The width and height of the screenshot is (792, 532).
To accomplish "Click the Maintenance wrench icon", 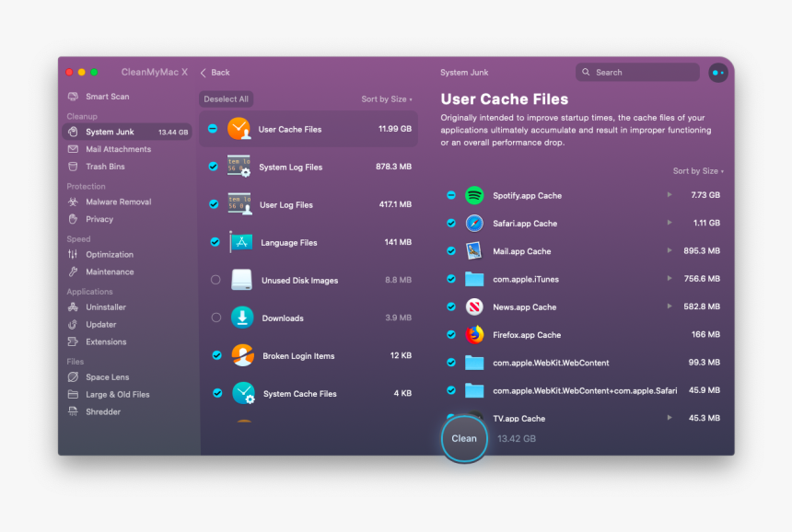I will [74, 272].
